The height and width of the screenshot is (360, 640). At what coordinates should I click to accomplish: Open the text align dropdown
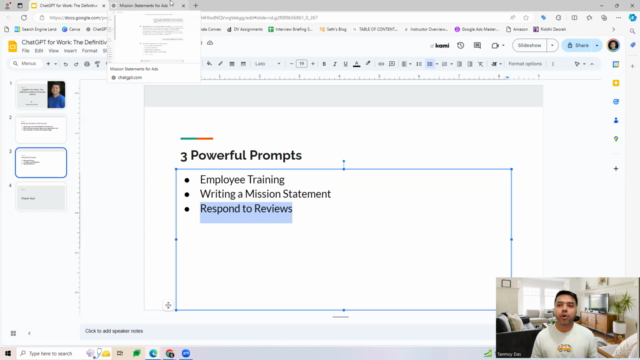point(406,64)
